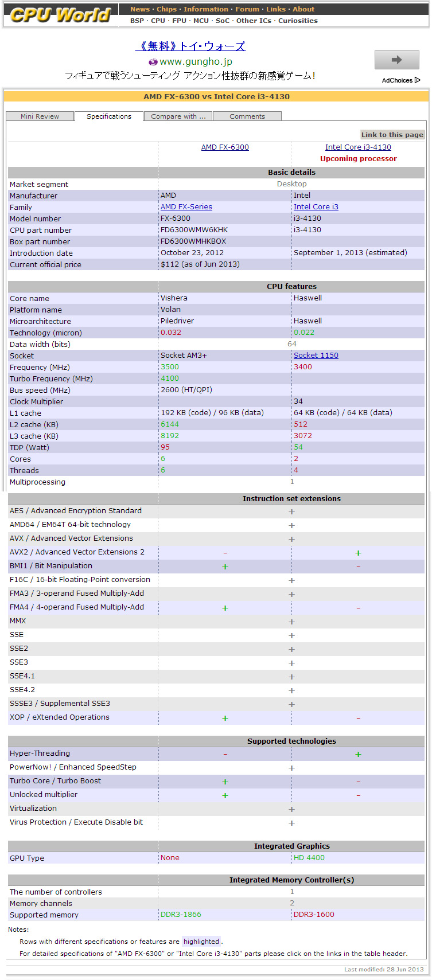Open the Links menu
This screenshot has width=432, height=980.
click(276, 9)
